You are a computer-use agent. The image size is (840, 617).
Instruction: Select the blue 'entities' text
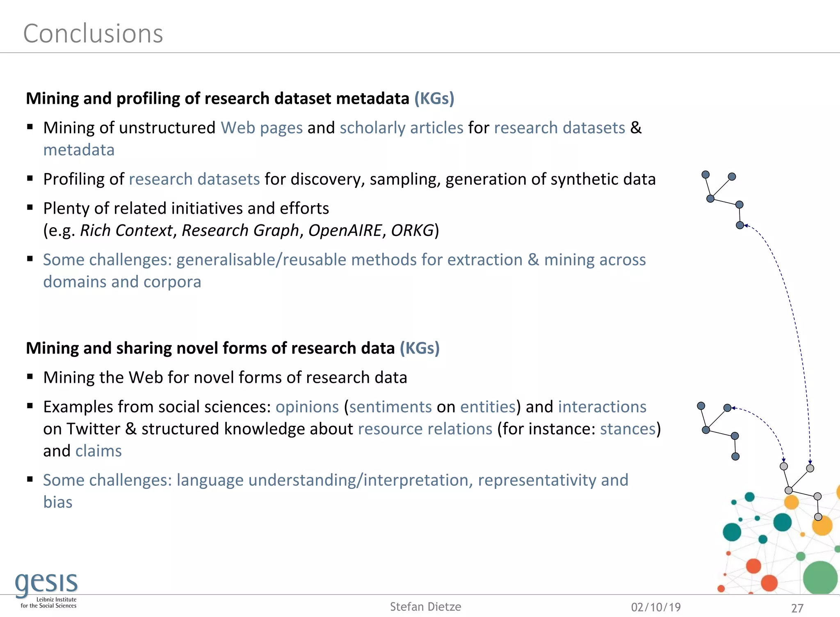point(488,407)
